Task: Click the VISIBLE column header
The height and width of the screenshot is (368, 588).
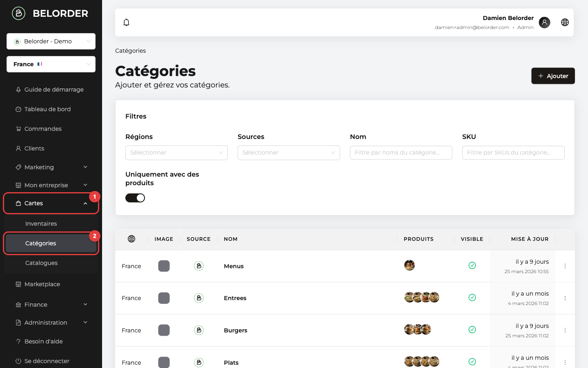Action: [472, 239]
